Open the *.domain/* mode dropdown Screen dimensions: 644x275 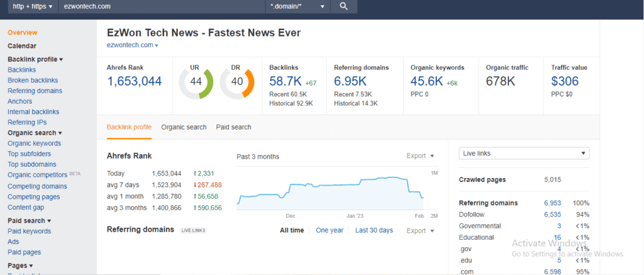pos(297,6)
